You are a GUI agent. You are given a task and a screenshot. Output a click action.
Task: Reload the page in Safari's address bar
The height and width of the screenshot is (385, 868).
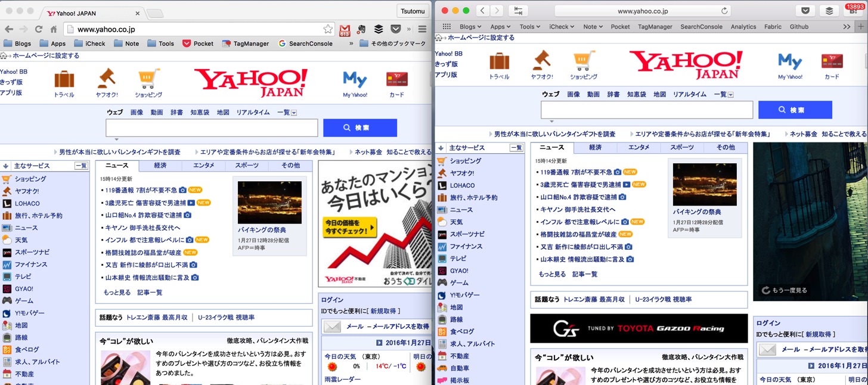point(724,11)
